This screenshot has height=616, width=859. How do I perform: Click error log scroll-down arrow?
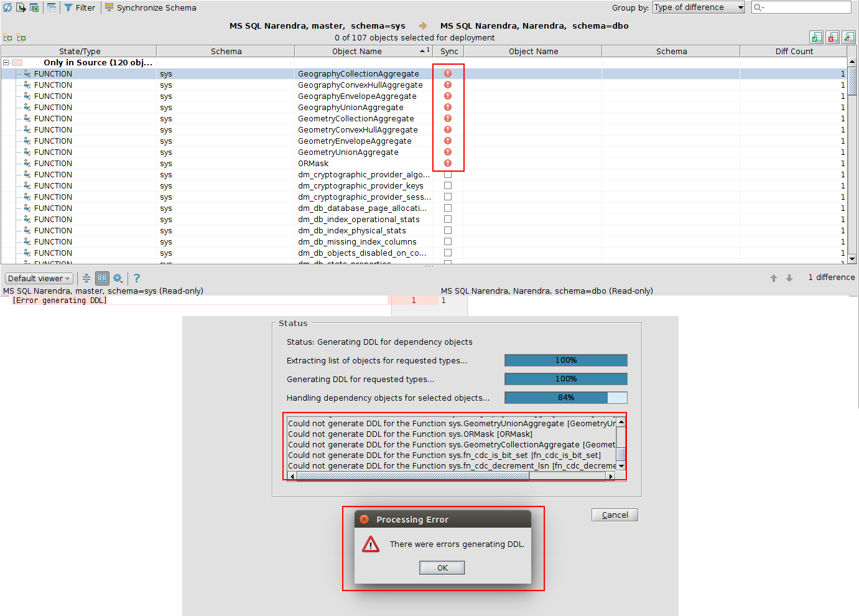point(621,466)
